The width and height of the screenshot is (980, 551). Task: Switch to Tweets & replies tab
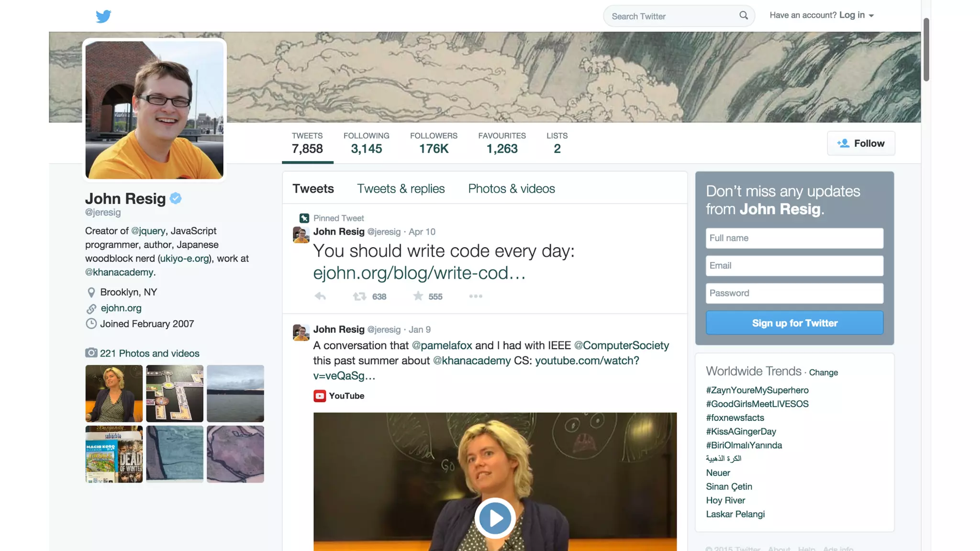pos(401,188)
